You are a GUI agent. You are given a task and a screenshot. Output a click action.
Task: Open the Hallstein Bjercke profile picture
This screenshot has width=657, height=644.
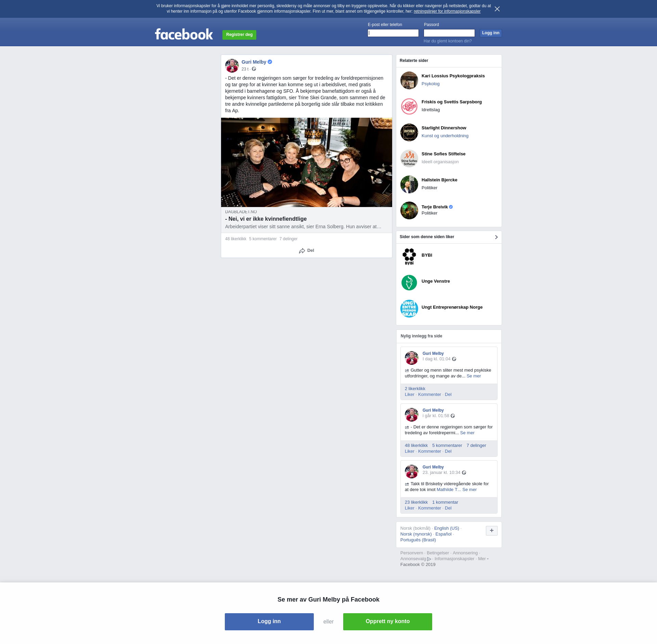409,184
